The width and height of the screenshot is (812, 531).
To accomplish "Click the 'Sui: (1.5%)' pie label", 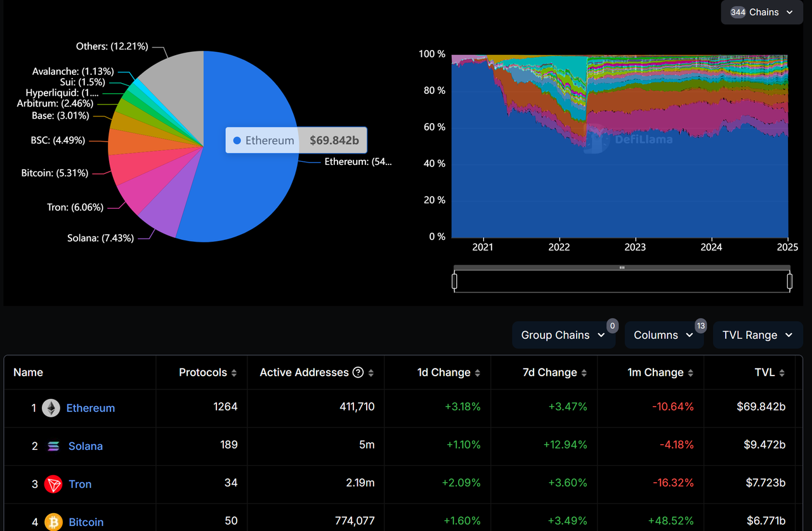I will click(x=82, y=82).
